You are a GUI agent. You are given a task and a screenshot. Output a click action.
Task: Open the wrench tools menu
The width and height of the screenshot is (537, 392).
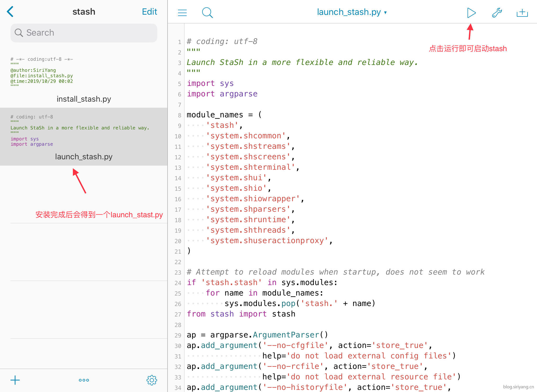coord(497,13)
